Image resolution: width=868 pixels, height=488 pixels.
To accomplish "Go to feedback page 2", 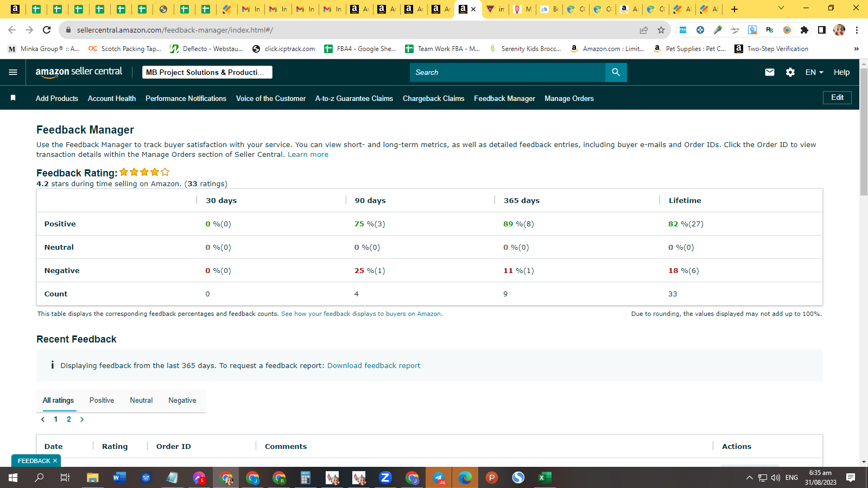I will [69, 419].
